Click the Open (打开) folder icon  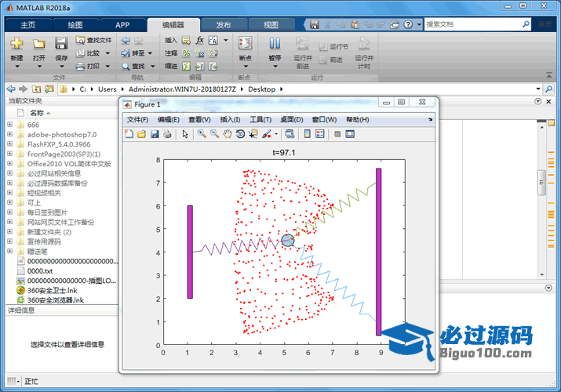pos(39,44)
